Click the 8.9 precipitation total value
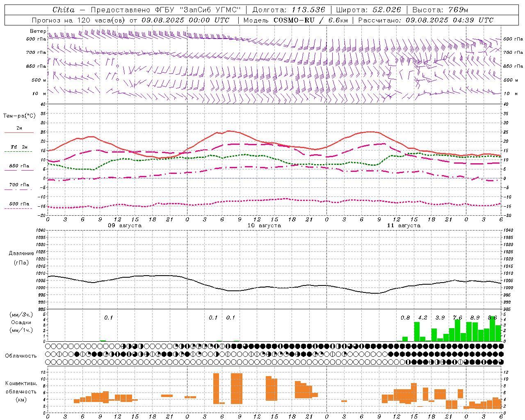This screenshot has height=420, width=525. (475, 318)
